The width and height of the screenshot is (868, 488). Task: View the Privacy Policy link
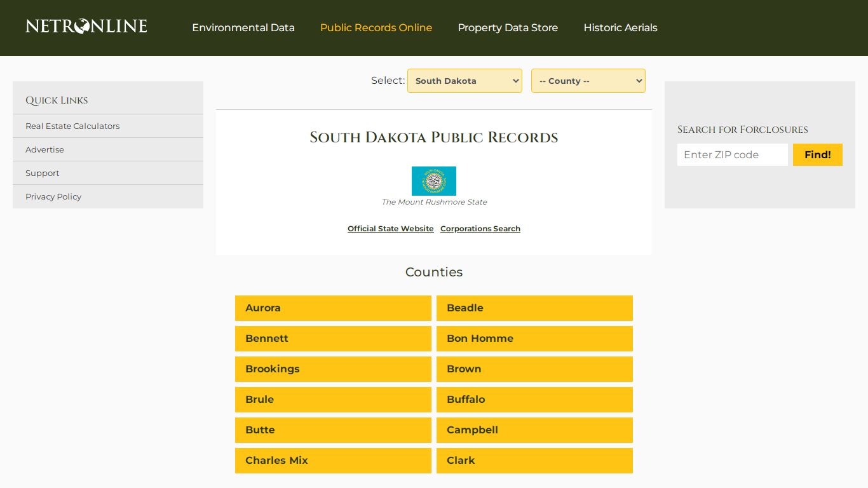click(x=108, y=196)
